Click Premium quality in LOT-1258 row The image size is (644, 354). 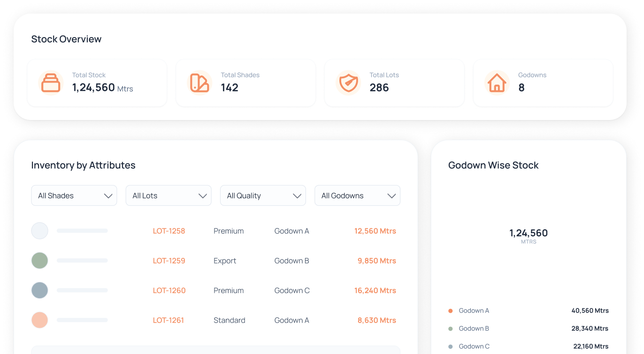click(x=229, y=231)
